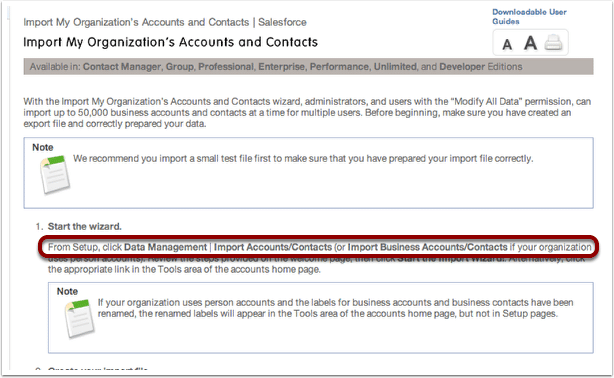
Task: Click the 'Import Accounts/Contacts' bold text
Action: tap(273, 247)
